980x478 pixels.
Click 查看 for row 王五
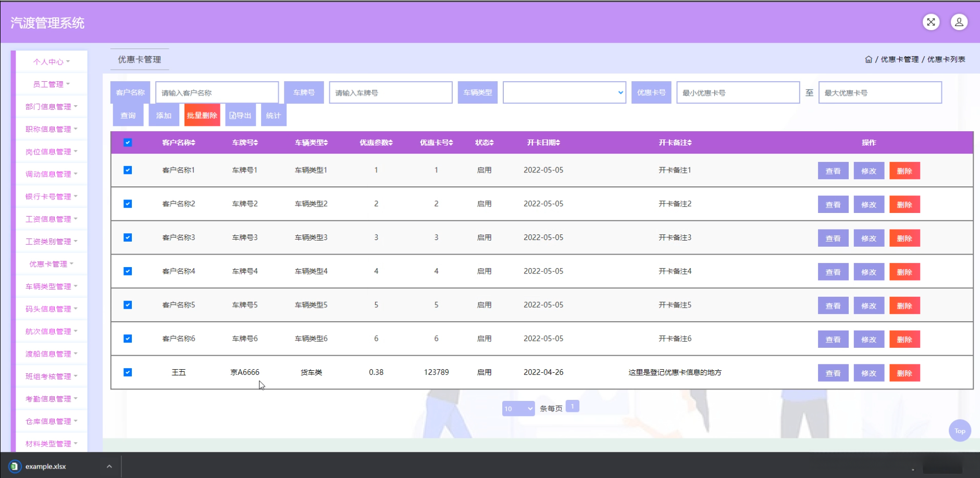click(833, 373)
